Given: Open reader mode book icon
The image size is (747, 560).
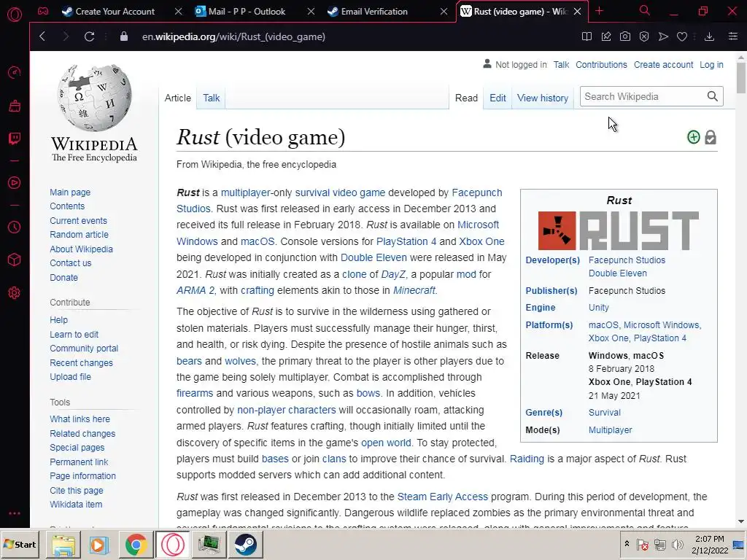Looking at the screenshot, I should tap(587, 36).
